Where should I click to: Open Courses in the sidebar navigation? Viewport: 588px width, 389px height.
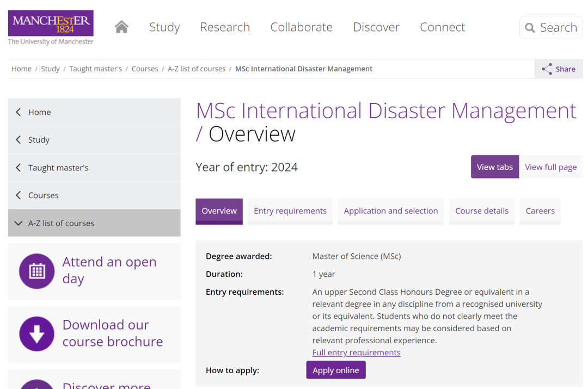coord(94,196)
